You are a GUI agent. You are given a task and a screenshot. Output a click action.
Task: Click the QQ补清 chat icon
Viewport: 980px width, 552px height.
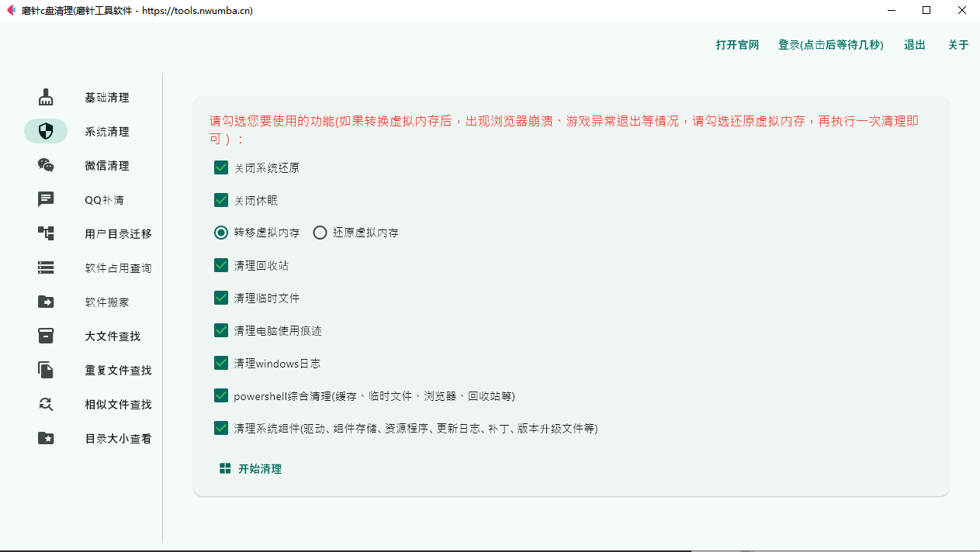click(x=46, y=199)
